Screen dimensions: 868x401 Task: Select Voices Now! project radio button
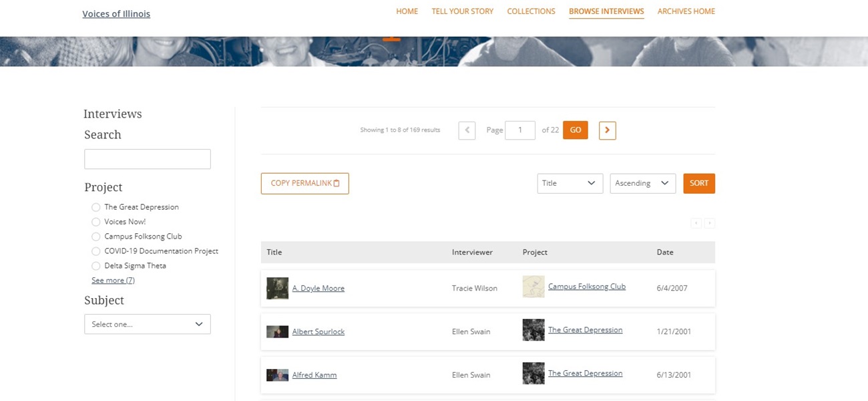[96, 222]
